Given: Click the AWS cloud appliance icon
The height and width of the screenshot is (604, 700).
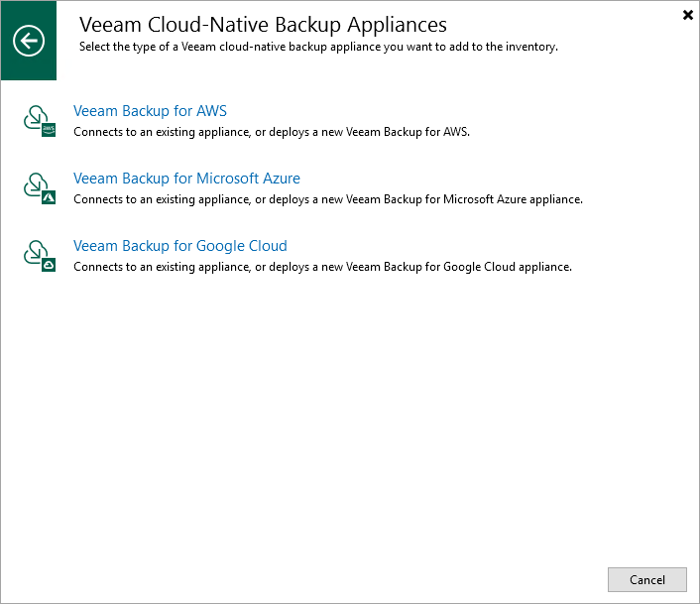Looking at the screenshot, I should coord(40,121).
